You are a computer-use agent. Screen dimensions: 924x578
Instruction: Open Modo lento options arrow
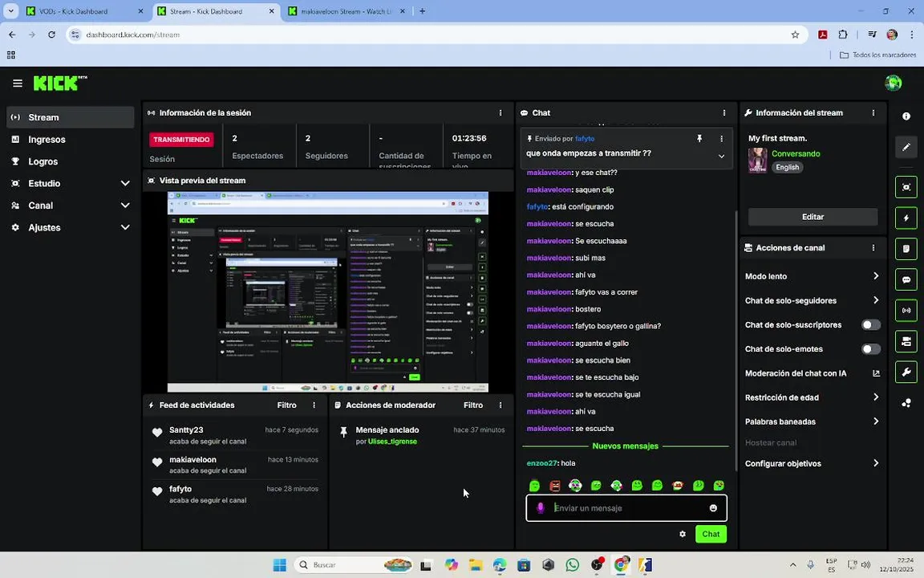tap(876, 276)
